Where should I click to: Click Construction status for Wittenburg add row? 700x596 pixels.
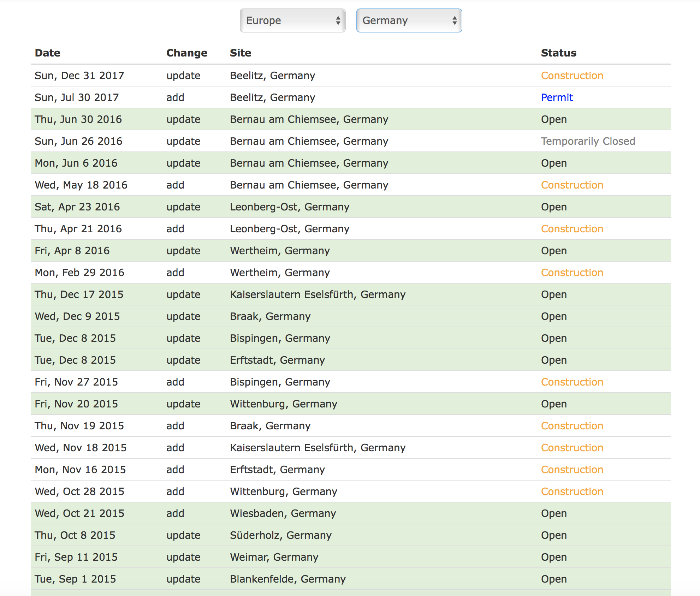click(572, 491)
